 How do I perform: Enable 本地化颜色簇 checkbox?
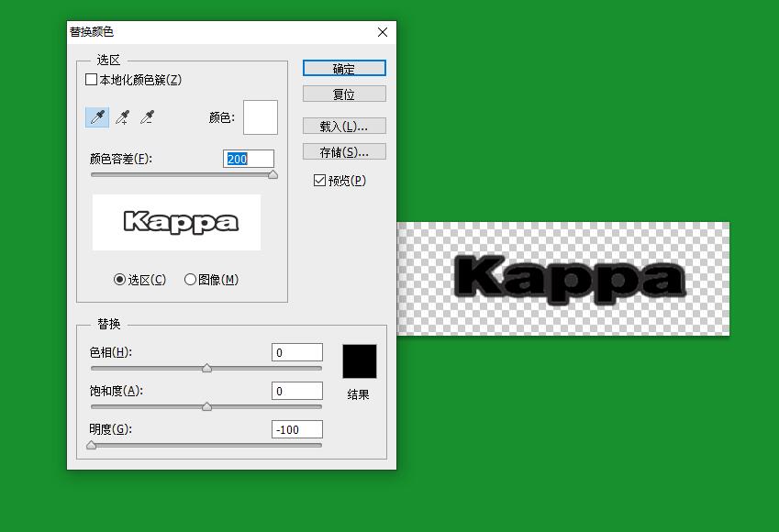click(91, 80)
